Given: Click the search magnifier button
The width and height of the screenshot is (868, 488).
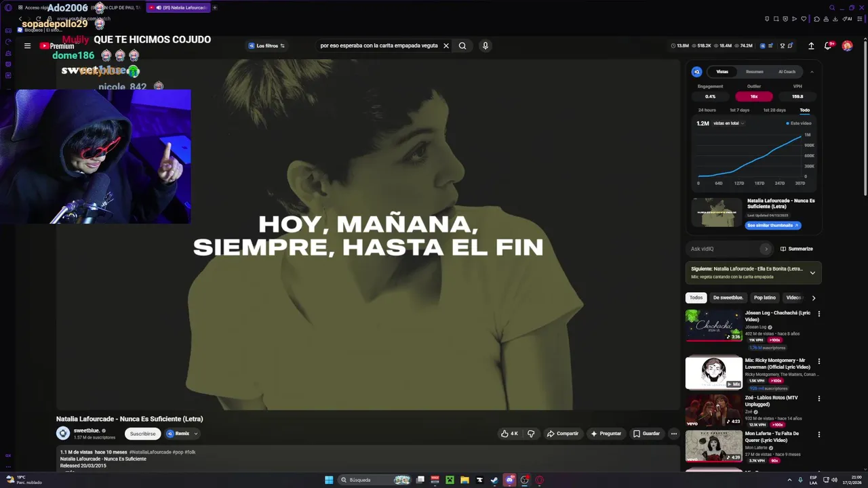Looking at the screenshot, I should (462, 46).
